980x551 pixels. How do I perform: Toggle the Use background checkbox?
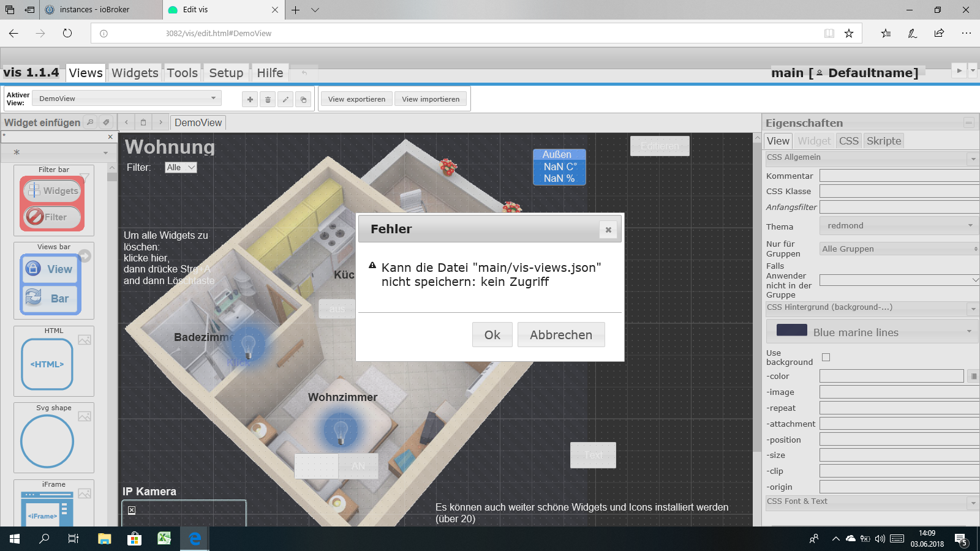point(826,358)
